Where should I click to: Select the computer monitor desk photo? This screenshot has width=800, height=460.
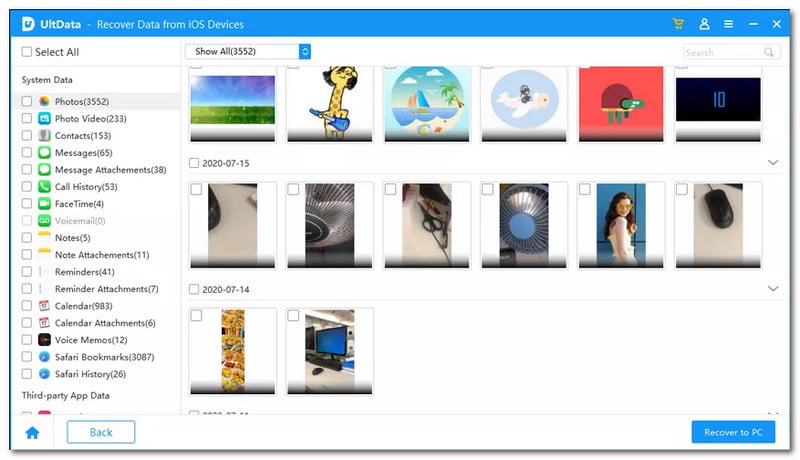click(330, 351)
